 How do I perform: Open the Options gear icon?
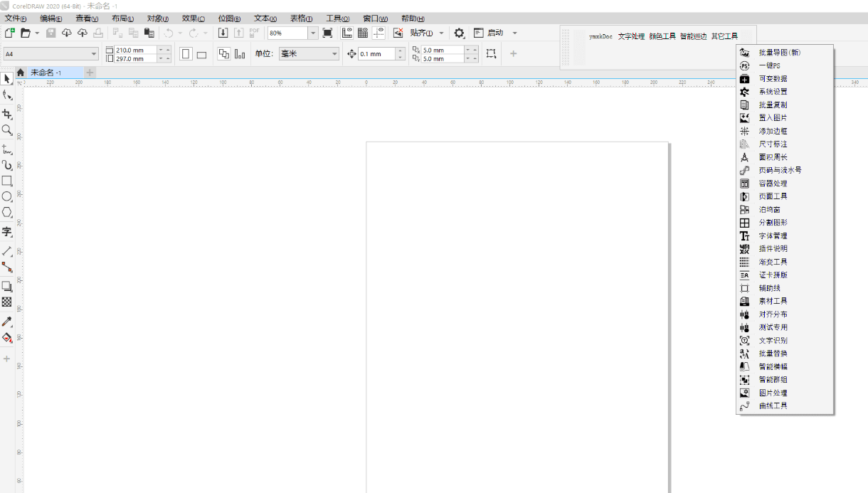pos(460,33)
